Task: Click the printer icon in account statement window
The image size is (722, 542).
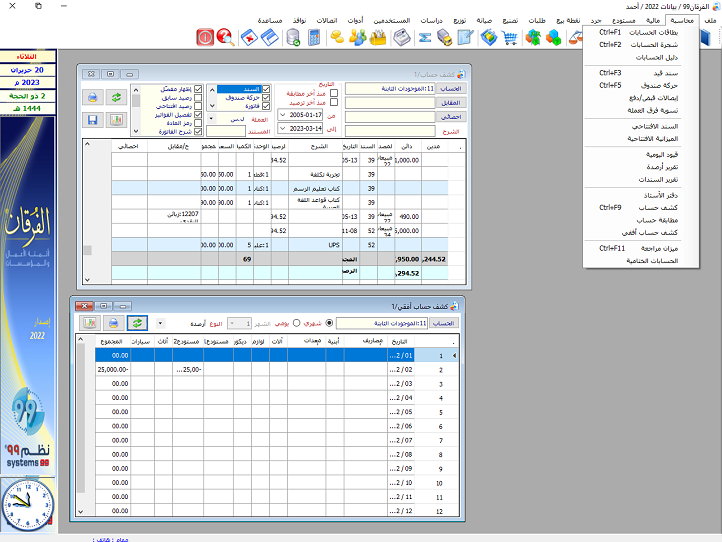Action: pyautogui.click(x=93, y=97)
